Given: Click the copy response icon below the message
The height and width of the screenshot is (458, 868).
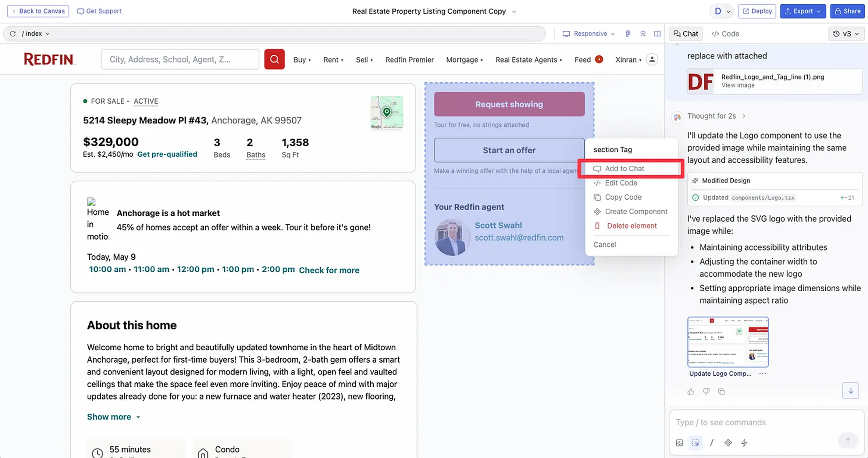Looking at the screenshot, I should [x=721, y=392].
